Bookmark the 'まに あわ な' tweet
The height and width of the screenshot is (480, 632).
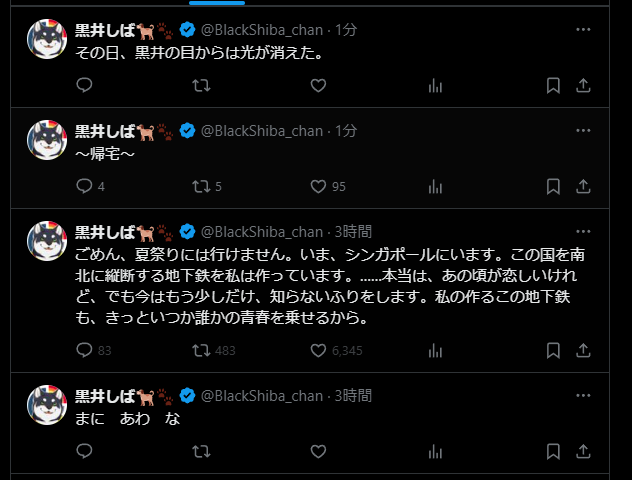tap(553, 451)
